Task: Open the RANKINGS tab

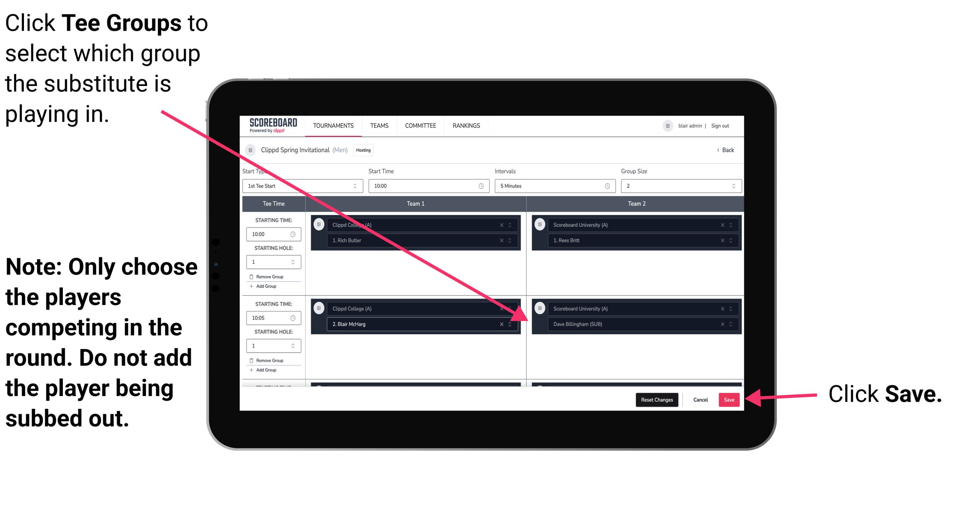Action: [467, 126]
